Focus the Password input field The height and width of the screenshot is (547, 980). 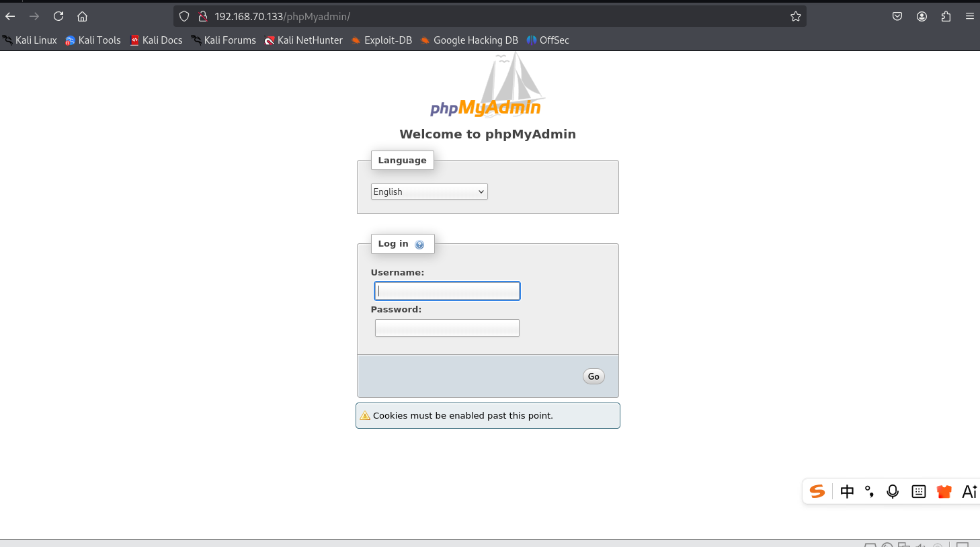click(447, 328)
